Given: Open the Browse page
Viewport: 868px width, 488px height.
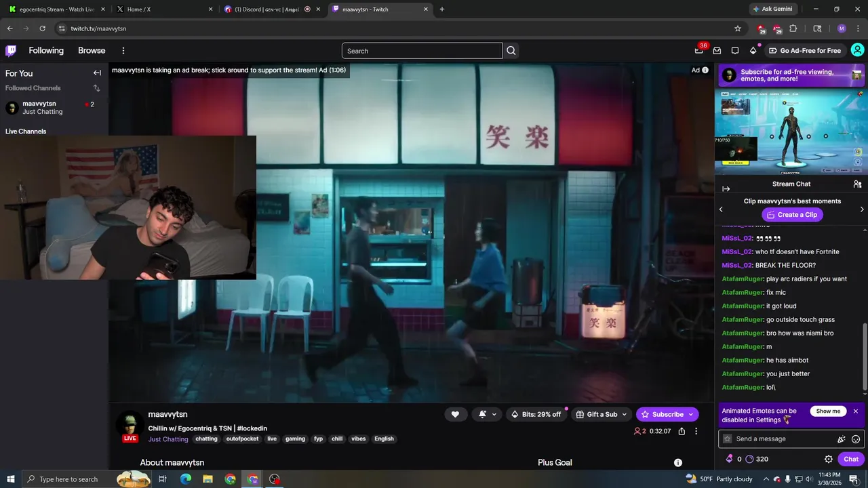Looking at the screenshot, I should [x=92, y=51].
